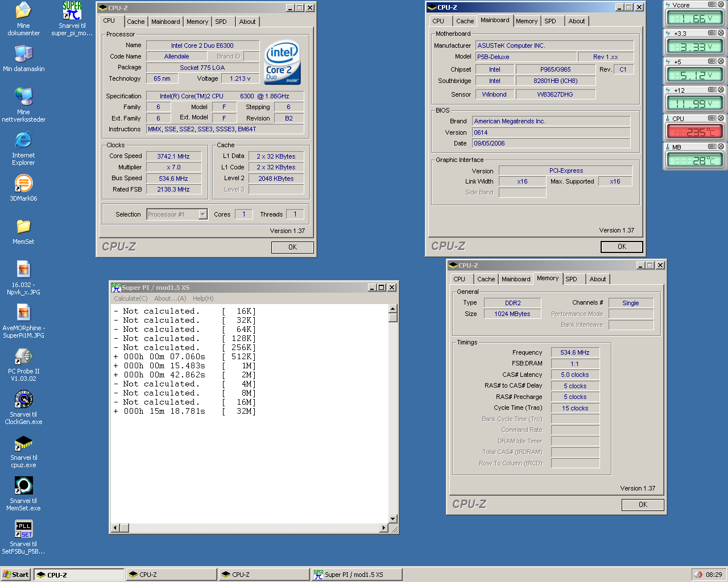The height and width of the screenshot is (582, 728).
Task: Close the CPU temperature monitor widget
Action: pos(721,118)
